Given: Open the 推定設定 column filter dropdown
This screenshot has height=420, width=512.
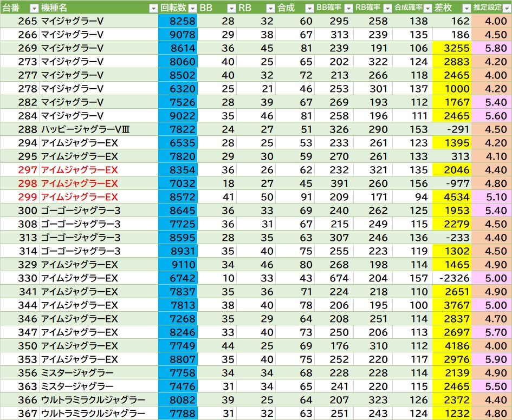Looking at the screenshot, I should tap(507, 9).
